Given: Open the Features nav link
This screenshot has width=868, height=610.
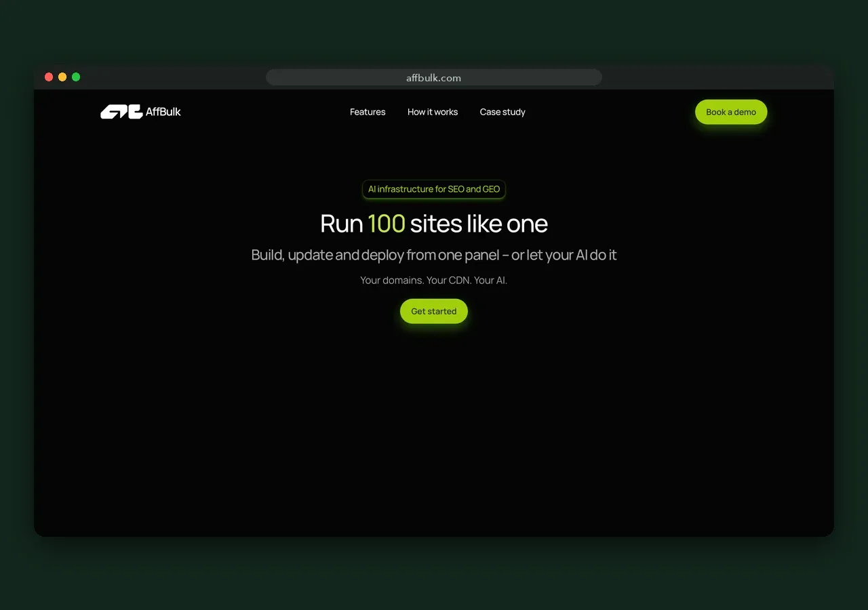Looking at the screenshot, I should (368, 112).
